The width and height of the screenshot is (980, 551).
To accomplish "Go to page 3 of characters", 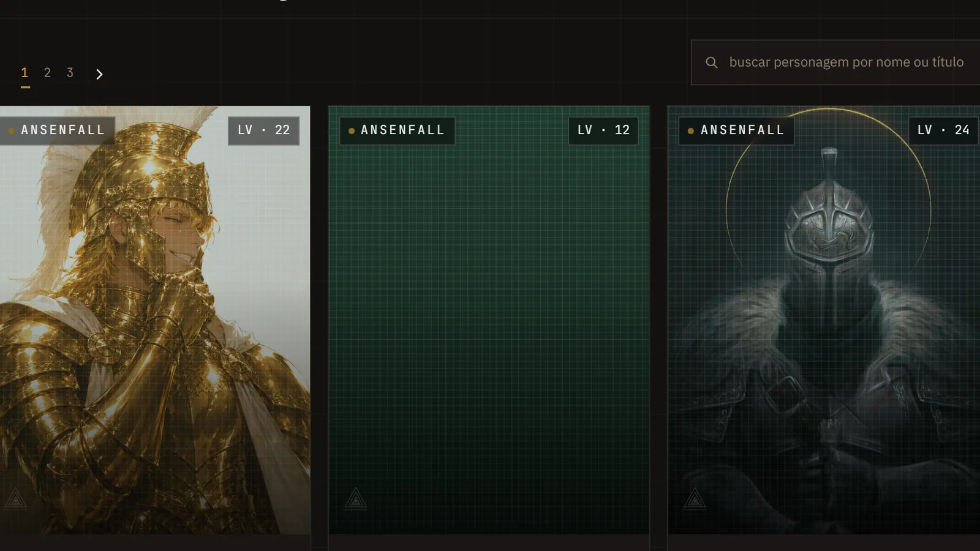I will (x=70, y=73).
